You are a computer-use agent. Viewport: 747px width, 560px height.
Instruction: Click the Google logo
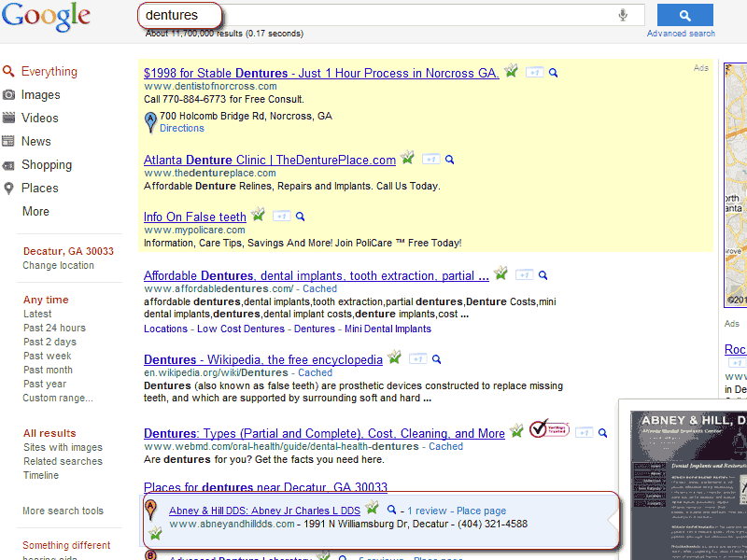(46, 17)
